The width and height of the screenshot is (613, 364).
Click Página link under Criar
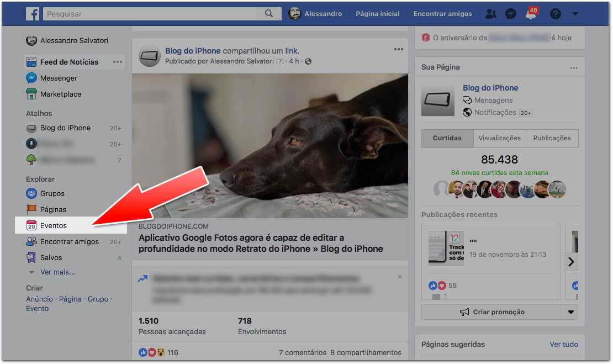point(70,299)
